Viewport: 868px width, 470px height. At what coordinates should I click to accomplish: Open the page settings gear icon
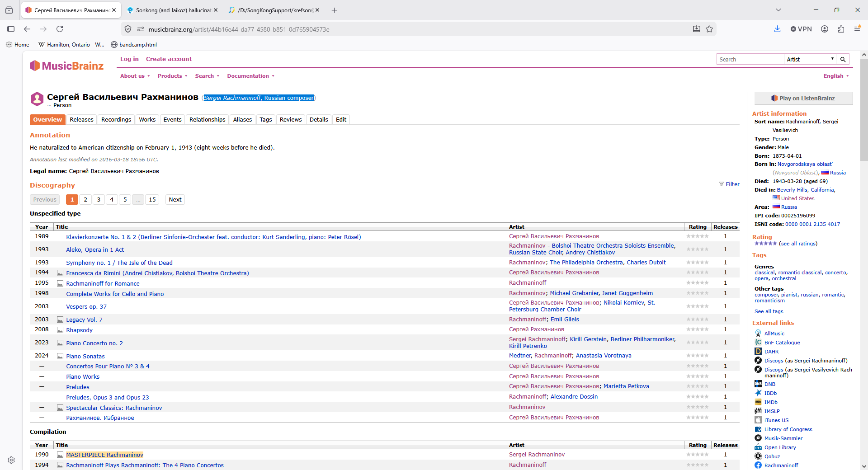pyautogui.click(x=11, y=460)
